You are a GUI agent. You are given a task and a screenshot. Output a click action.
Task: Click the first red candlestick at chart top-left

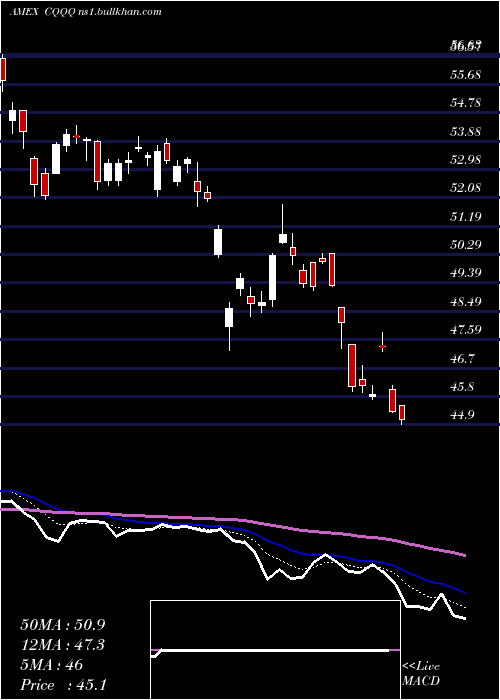[3, 70]
